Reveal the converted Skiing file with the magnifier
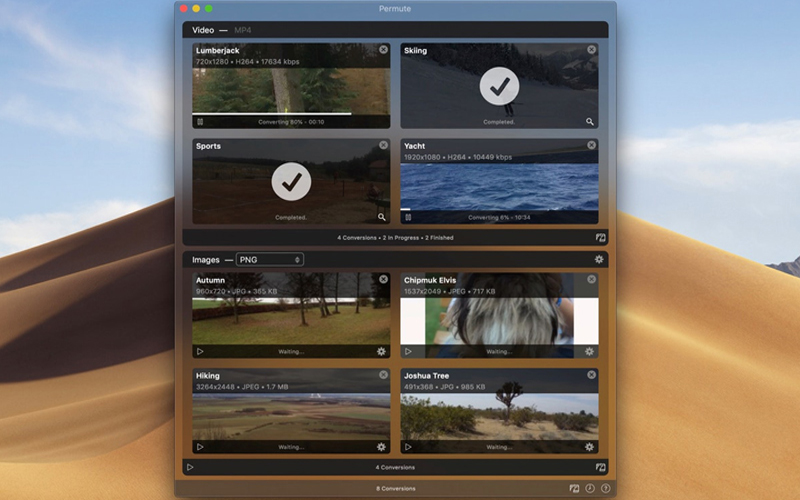Image resolution: width=800 pixels, height=500 pixels. click(x=590, y=121)
